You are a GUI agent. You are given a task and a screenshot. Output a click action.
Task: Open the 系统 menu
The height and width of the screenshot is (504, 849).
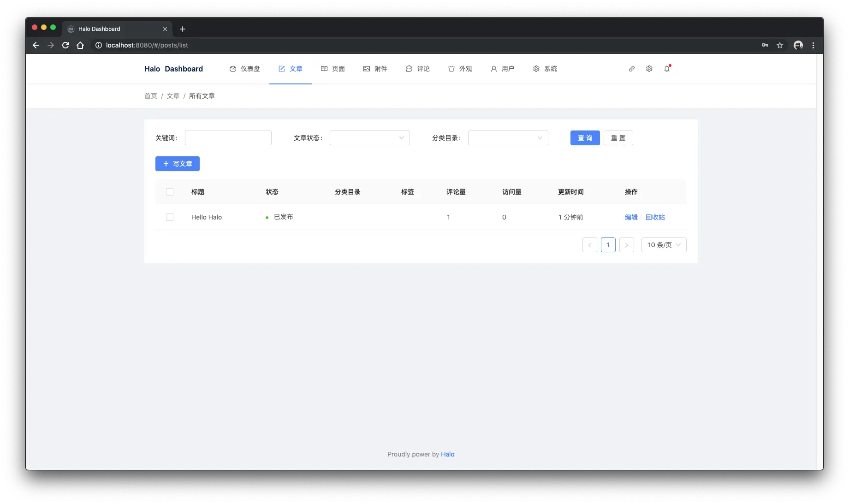pos(545,69)
